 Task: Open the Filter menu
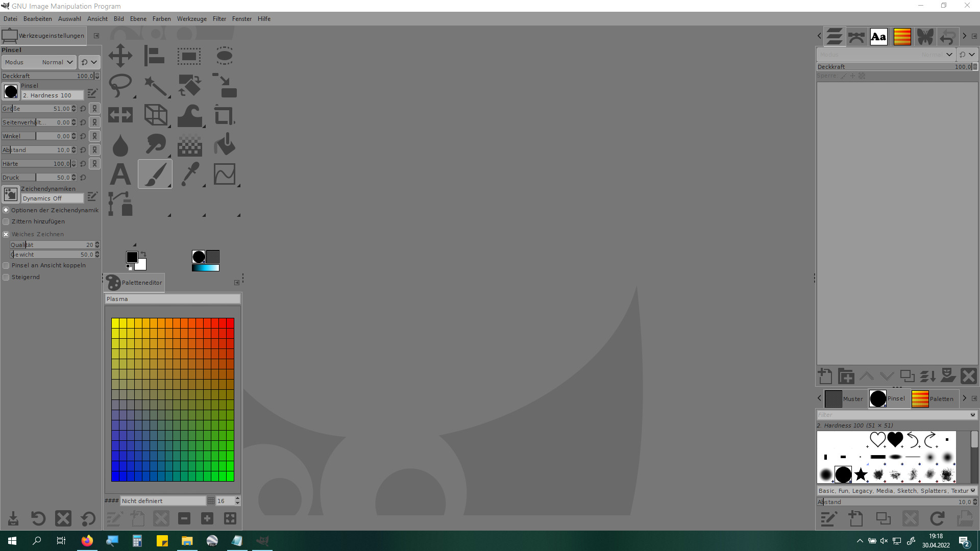tap(219, 19)
